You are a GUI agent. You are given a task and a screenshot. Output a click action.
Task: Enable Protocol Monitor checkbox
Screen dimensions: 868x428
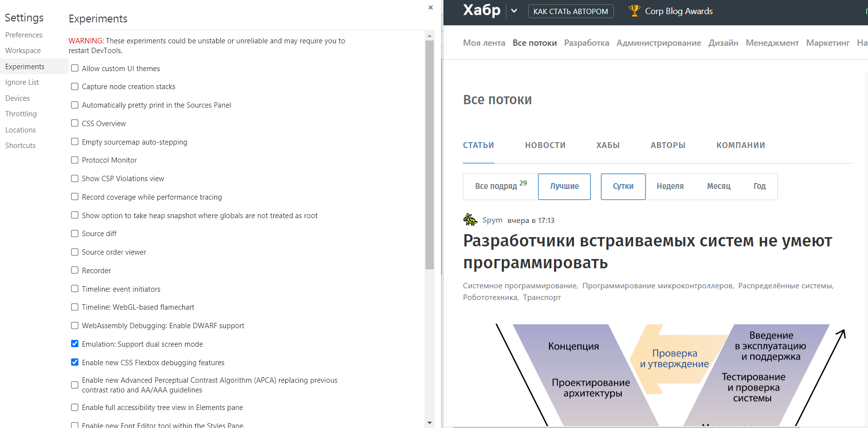(x=74, y=160)
